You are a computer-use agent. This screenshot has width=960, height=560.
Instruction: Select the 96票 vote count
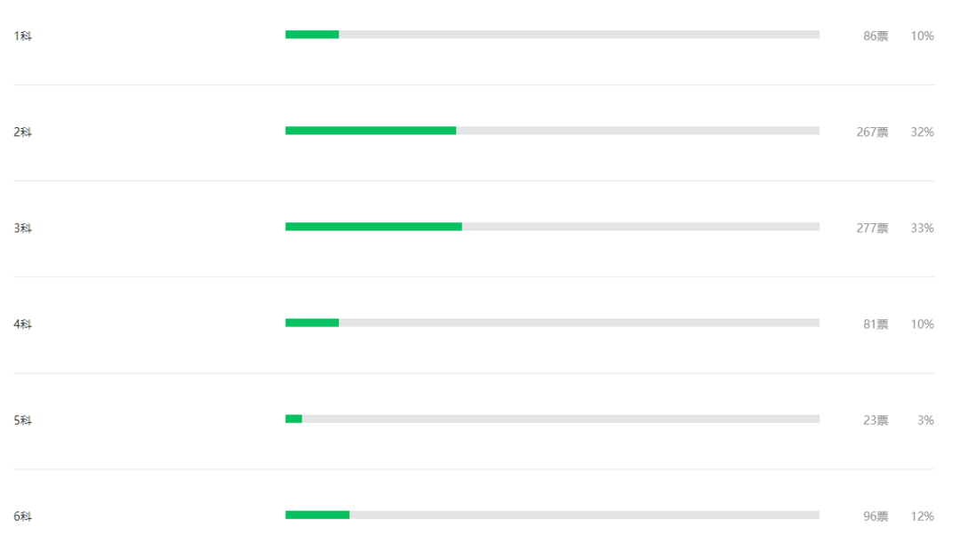(x=876, y=516)
